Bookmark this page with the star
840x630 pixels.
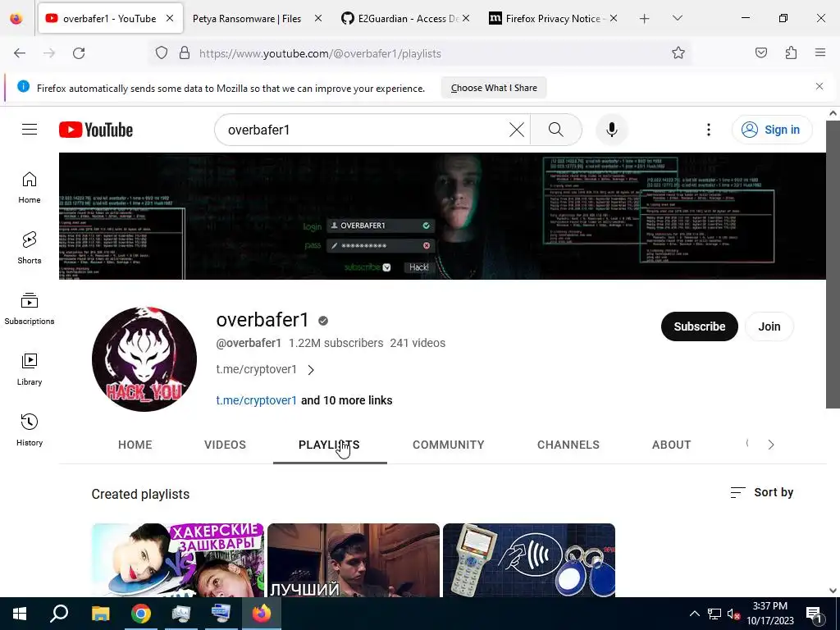(678, 53)
